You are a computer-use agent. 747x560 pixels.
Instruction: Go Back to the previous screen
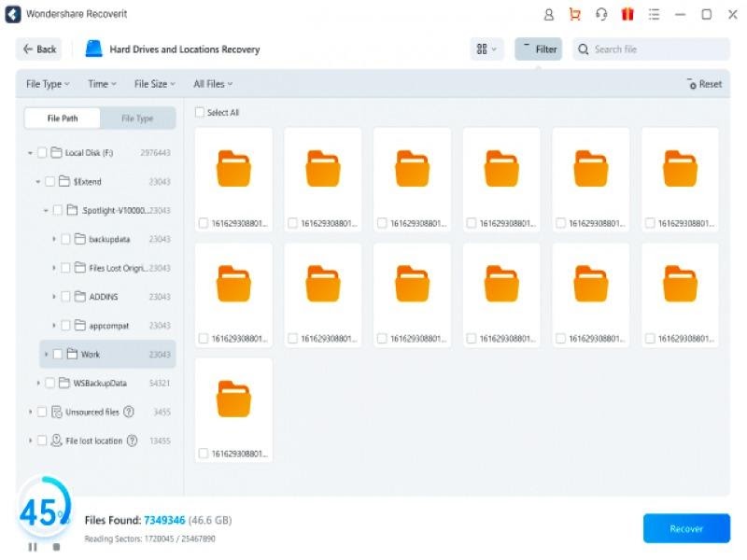click(39, 49)
